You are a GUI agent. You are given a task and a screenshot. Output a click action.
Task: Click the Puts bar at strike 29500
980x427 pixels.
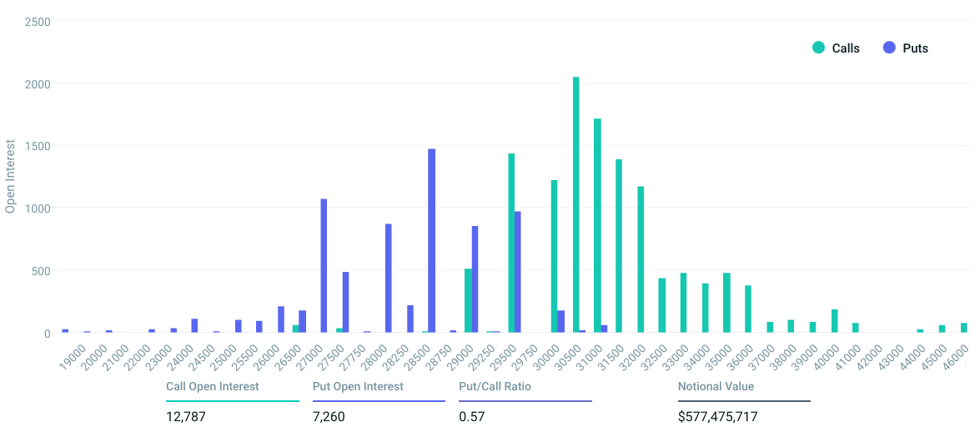tap(518, 272)
